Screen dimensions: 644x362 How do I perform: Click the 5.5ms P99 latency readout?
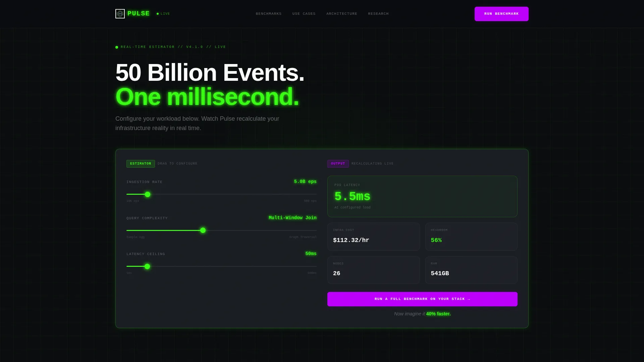353,196
